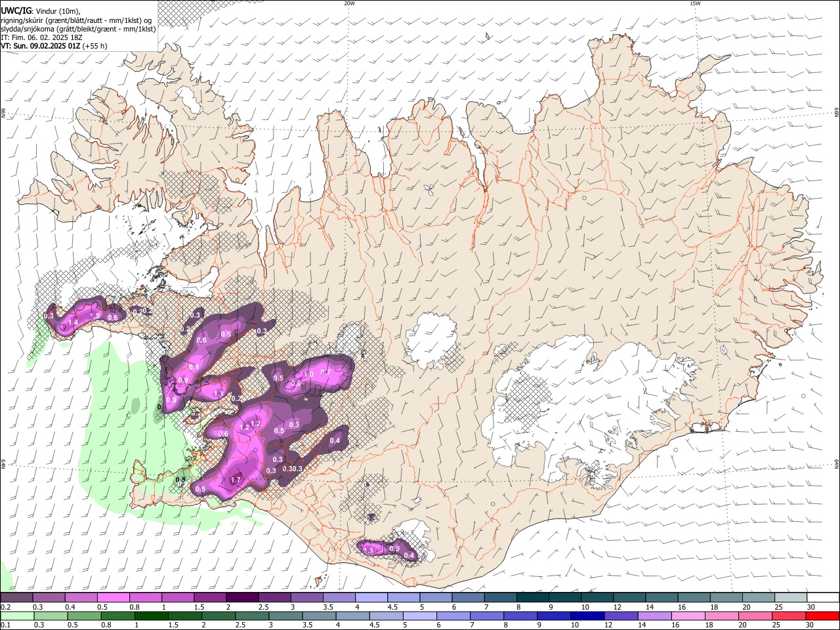Choose the light lavender snow swatch labeled 4

tap(371, 597)
